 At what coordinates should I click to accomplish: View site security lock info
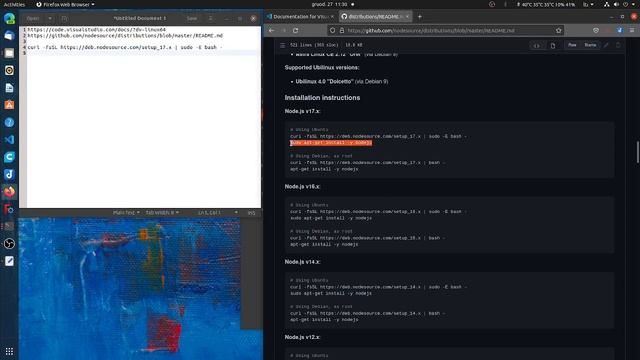(x=342, y=30)
